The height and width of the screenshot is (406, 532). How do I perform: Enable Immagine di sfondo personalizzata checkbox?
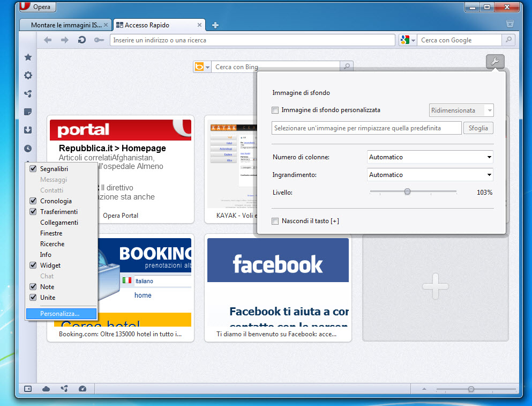pos(275,110)
